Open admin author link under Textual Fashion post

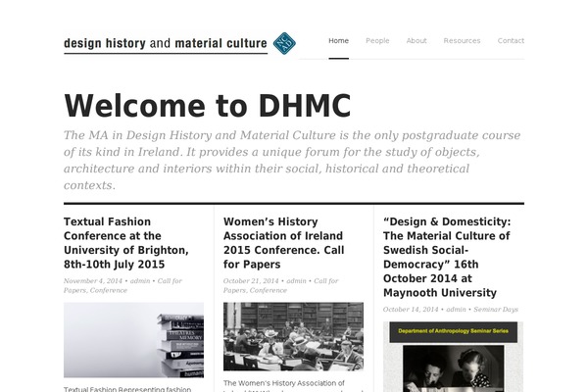140,280
